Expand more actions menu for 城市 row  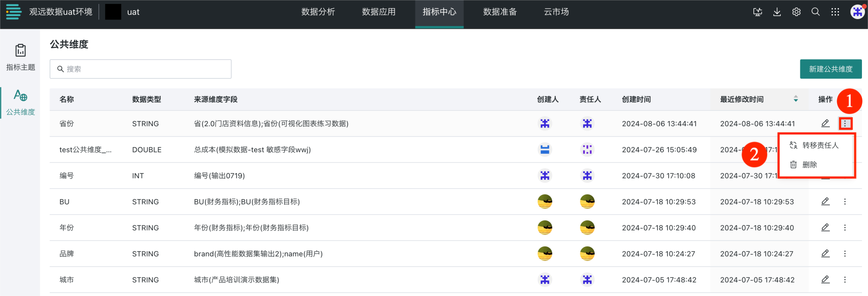(845, 280)
